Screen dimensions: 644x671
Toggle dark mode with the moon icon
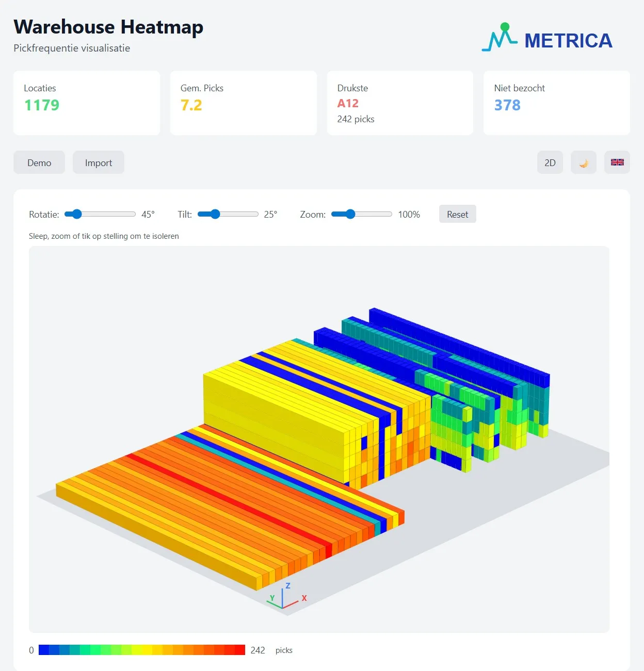coord(584,162)
